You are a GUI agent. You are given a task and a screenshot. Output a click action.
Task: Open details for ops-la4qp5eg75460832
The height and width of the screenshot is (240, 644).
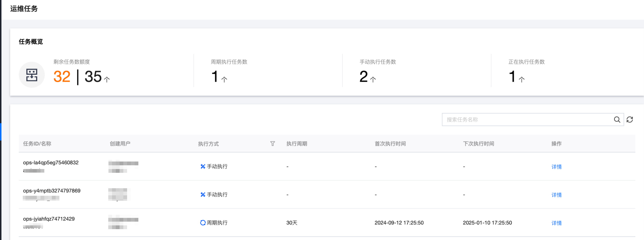click(x=556, y=167)
